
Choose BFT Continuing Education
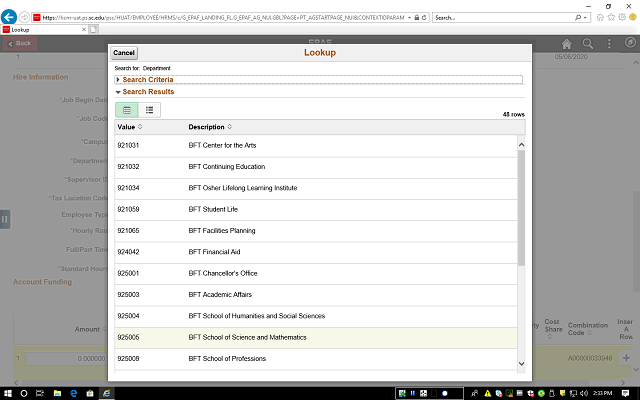coord(227,167)
